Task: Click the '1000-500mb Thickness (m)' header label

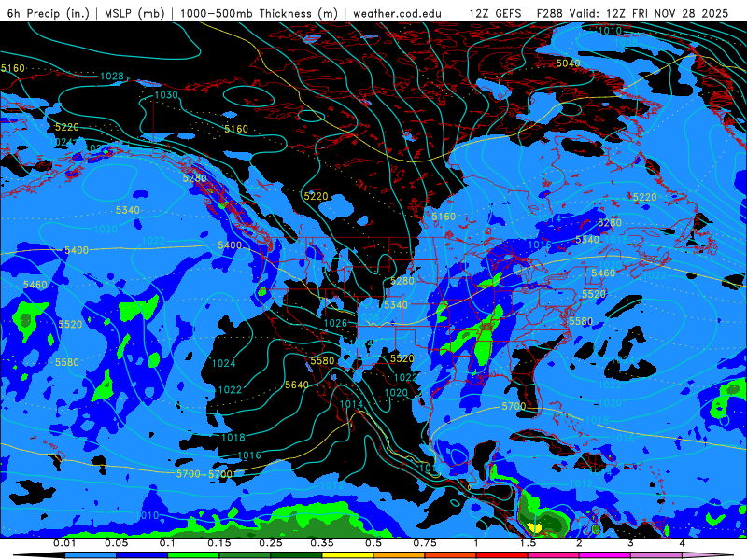Action: coord(259,13)
